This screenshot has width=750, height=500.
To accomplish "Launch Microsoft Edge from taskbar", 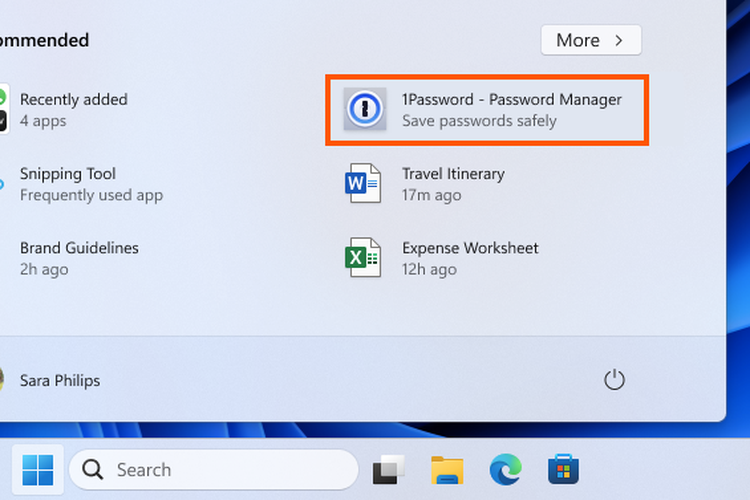I will (x=506, y=470).
